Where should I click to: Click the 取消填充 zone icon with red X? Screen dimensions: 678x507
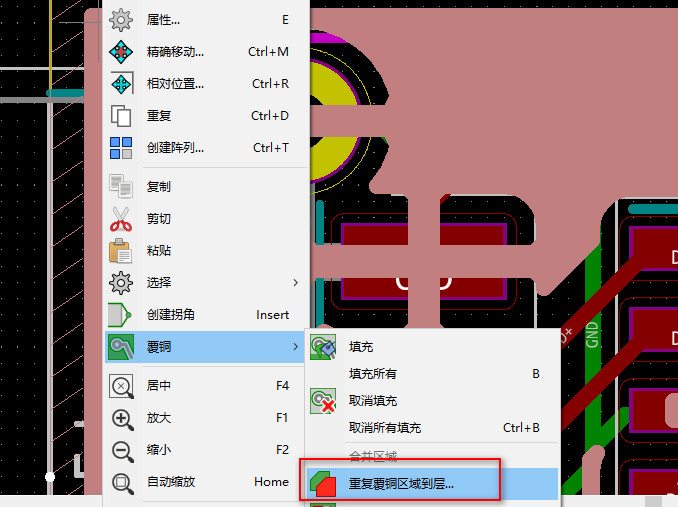(323, 401)
